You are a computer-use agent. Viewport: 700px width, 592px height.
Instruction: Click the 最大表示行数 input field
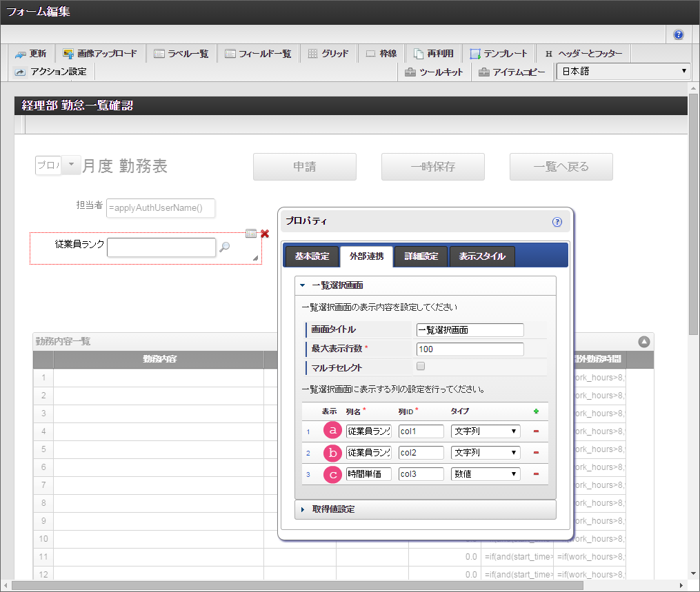click(x=470, y=349)
